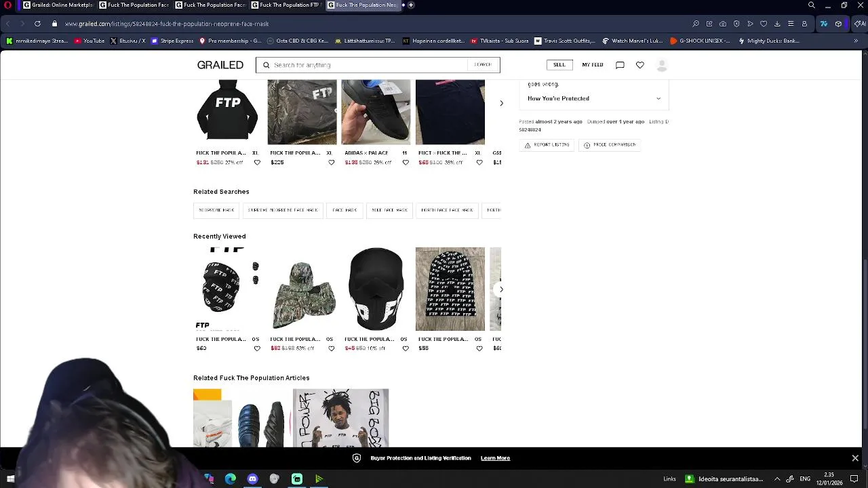Open the camo hat listing thumbnail
The image size is (868, 488).
tap(302, 289)
